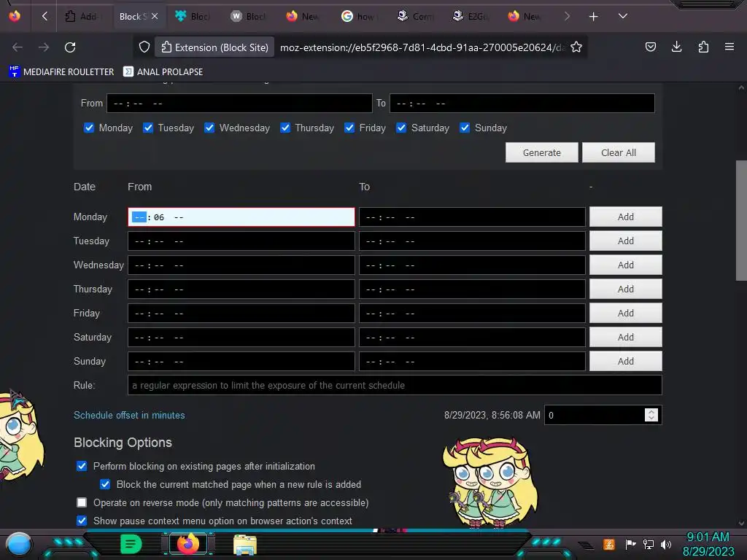
Task: Click Add for the Saturday row
Action: (625, 337)
